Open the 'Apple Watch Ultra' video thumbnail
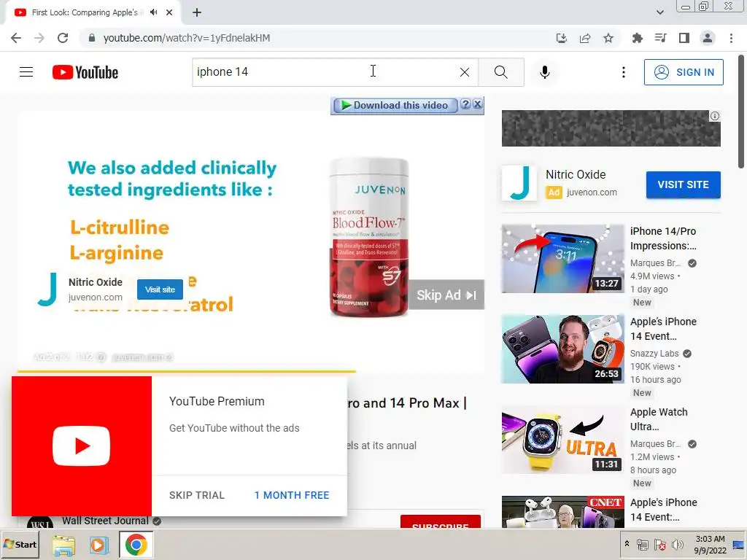Viewport: 747px width, 560px height. coord(562,440)
